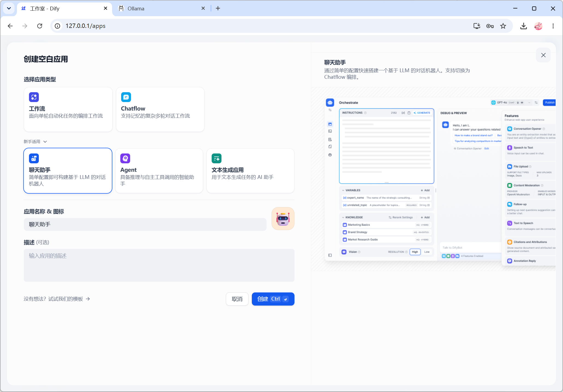Click the preview image Publish button
This screenshot has height=392, width=563.
549,103
